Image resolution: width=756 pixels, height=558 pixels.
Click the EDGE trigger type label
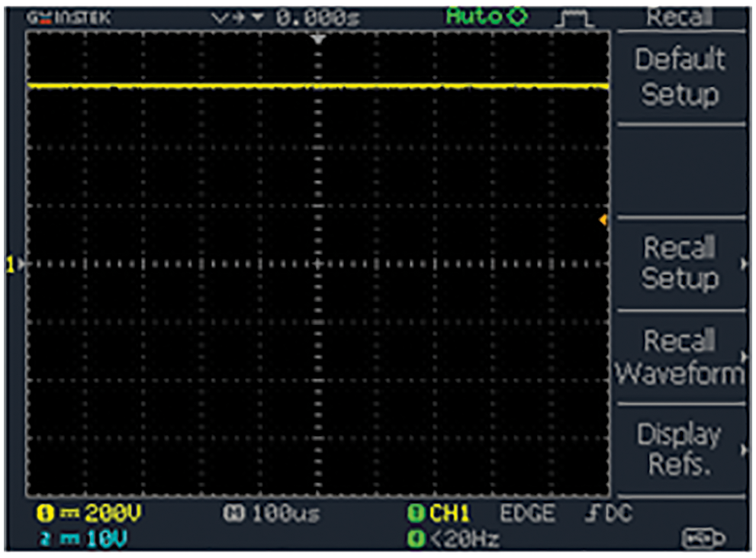(527, 514)
